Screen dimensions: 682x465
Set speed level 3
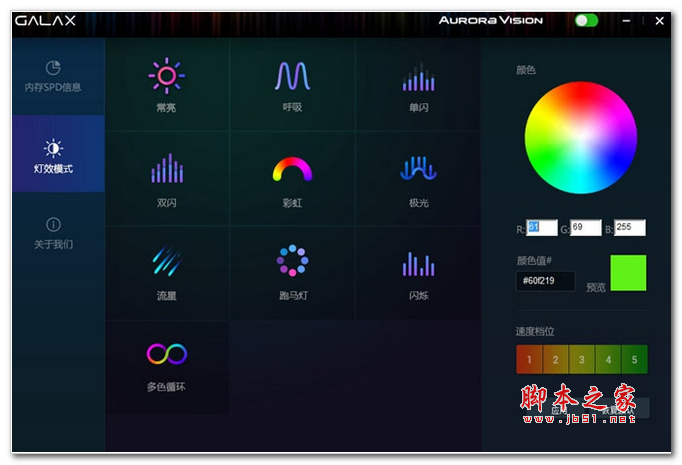(x=582, y=360)
